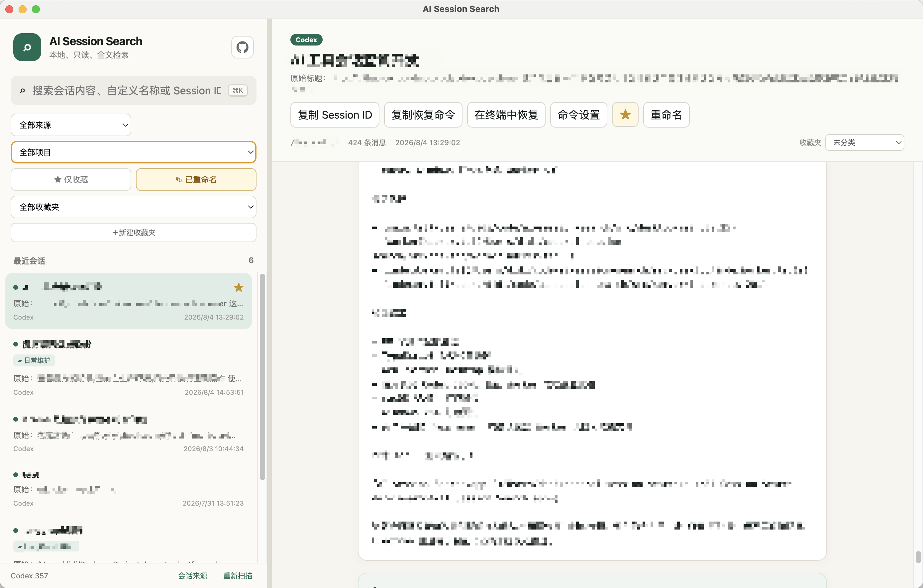Select the session dated 2026/7/31 13:51:23
923x588 pixels.
128,488
